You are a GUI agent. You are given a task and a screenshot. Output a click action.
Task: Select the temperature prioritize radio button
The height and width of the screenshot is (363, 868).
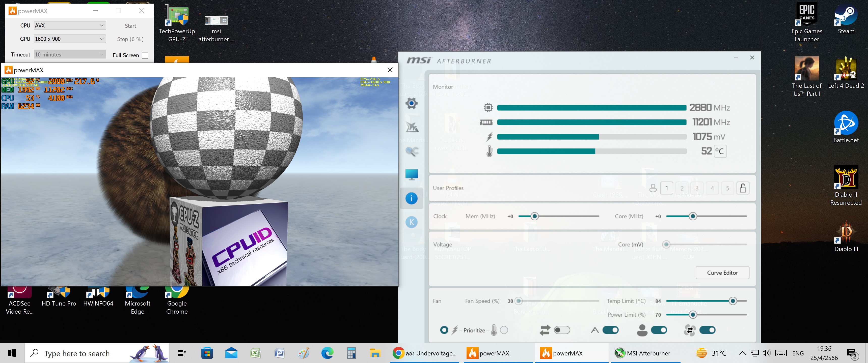coord(504,330)
